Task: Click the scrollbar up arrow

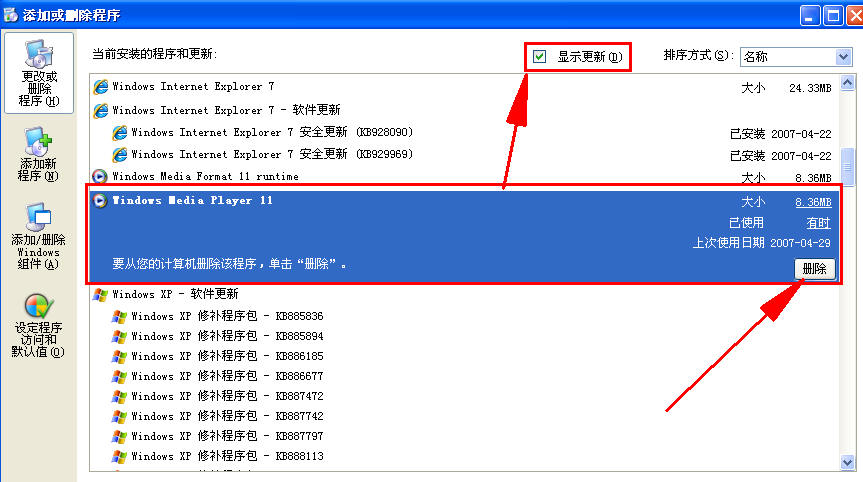Action: point(848,83)
